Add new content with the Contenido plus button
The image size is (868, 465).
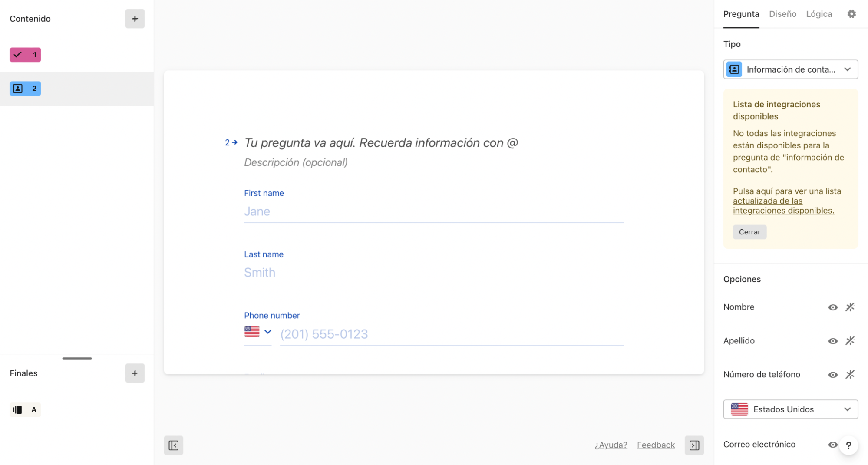[135, 19]
